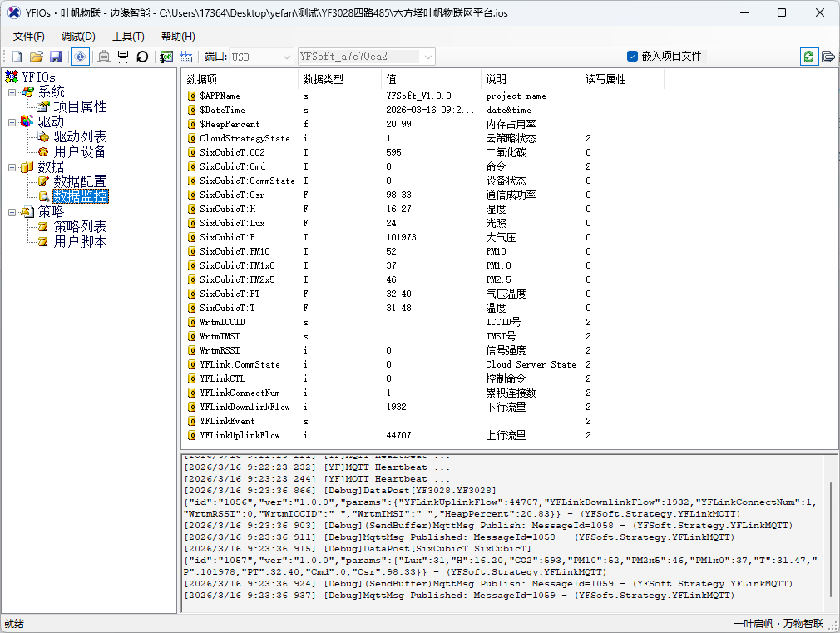Screen dimensions: 840x633
Task: Collapse the 系统 tree node
Action: [x=12, y=92]
